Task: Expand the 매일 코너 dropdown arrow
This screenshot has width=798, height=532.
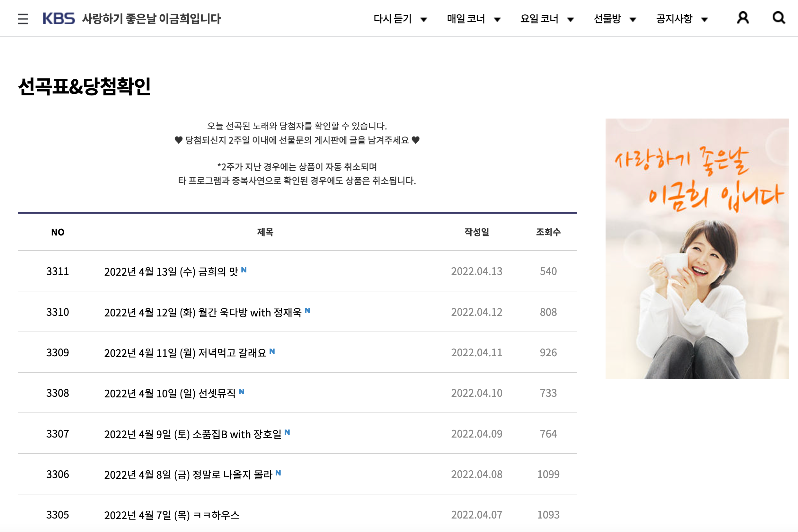Action: click(497, 20)
